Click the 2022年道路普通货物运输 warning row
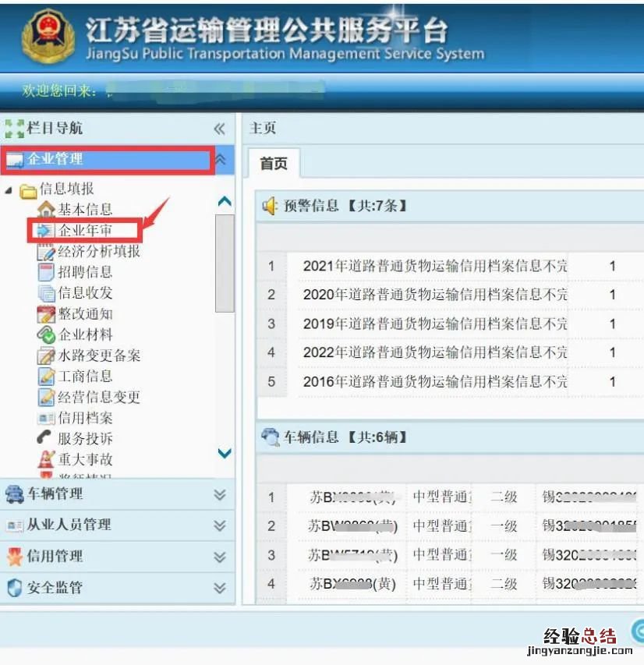Viewport: 644px width, 665px height. click(451, 352)
